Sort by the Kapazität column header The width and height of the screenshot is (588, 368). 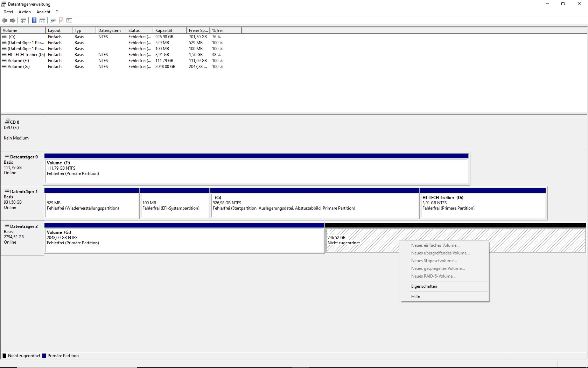(x=170, y=30)
